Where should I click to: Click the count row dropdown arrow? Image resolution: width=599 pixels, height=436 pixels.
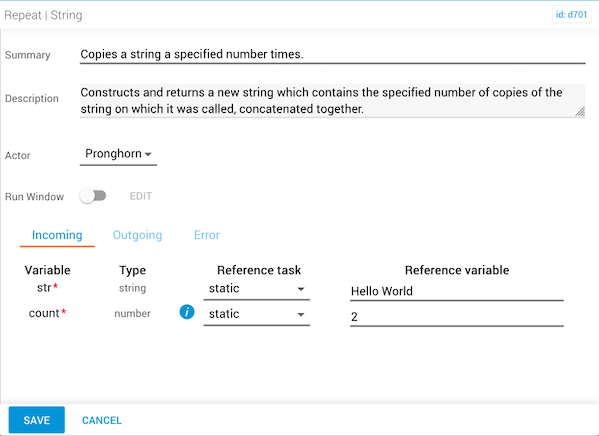(301, 315)
